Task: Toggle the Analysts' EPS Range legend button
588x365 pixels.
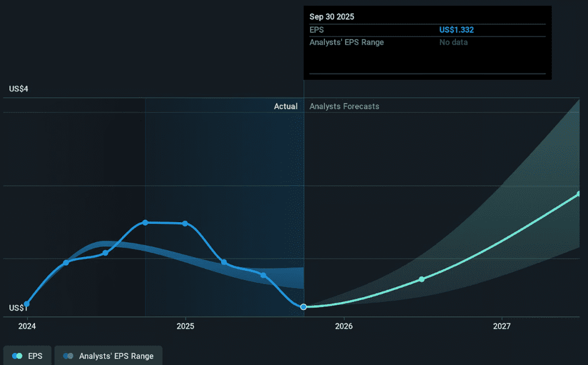Action: [x=109, y=356]
